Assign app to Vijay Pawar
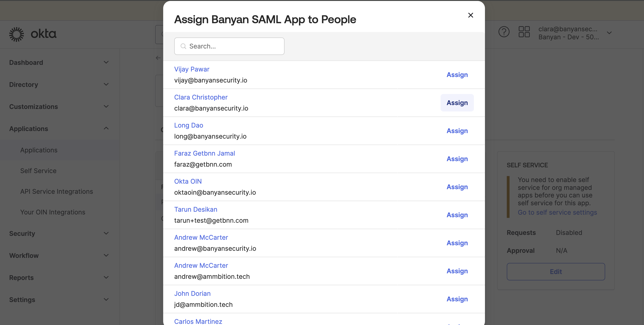 [457, 75]
